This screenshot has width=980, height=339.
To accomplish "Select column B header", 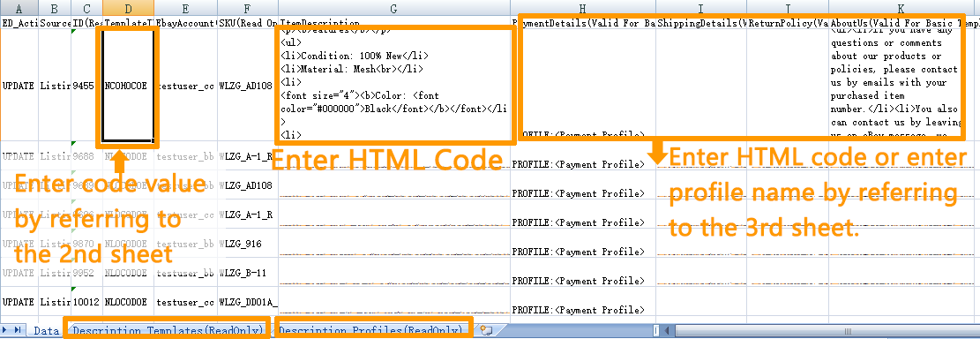I will (x=55, y=9).
